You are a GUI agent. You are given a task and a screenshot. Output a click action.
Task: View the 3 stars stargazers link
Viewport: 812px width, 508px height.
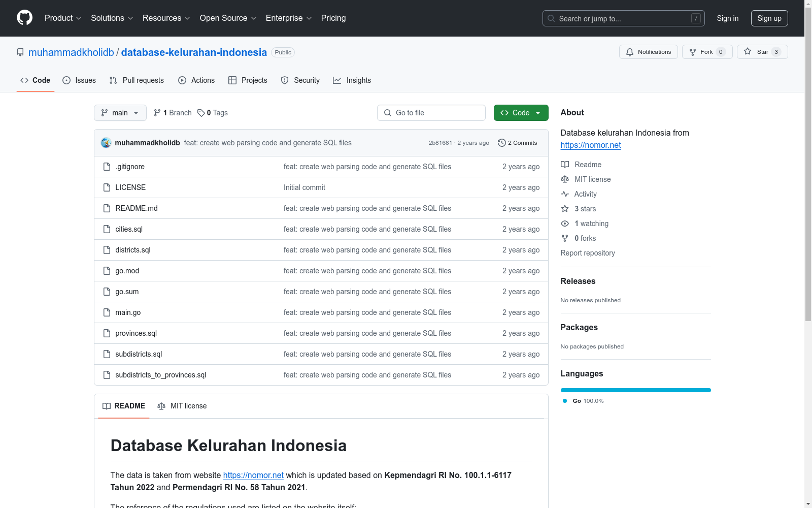tap(579, 209)
